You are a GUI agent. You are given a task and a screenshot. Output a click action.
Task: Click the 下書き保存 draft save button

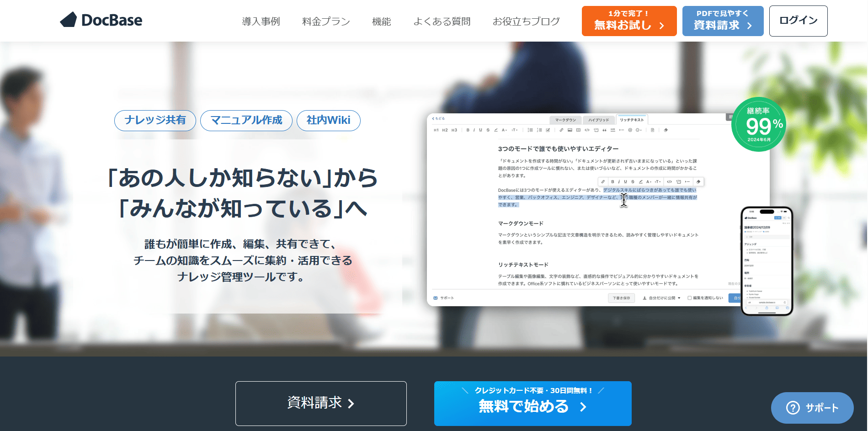tap(621, 298)
